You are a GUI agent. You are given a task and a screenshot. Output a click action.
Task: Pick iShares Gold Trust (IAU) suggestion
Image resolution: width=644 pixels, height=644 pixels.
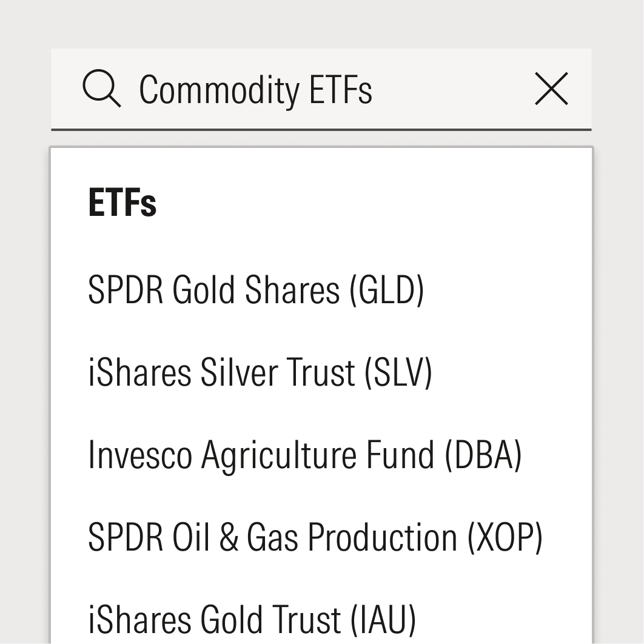[252, 620]
